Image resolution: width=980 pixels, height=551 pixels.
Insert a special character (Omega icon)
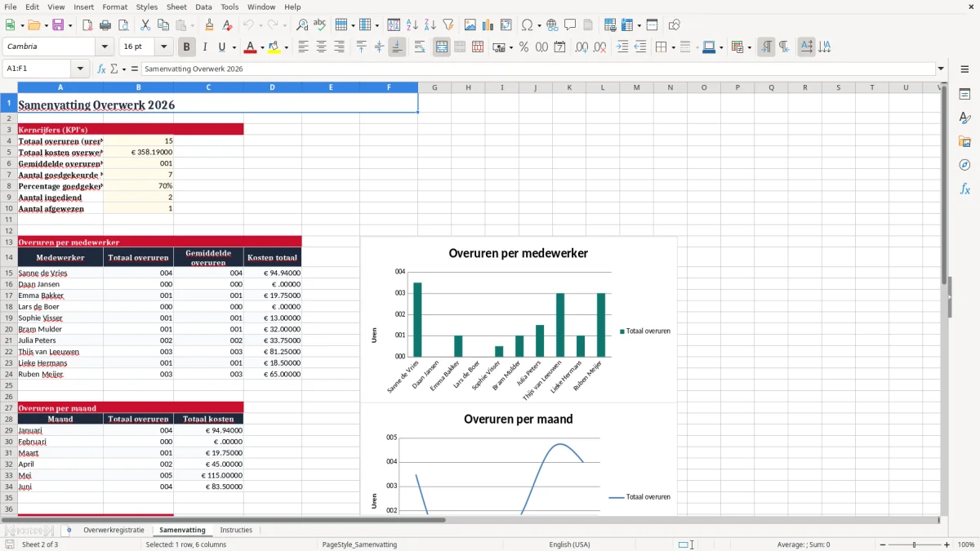coord(527,25)
